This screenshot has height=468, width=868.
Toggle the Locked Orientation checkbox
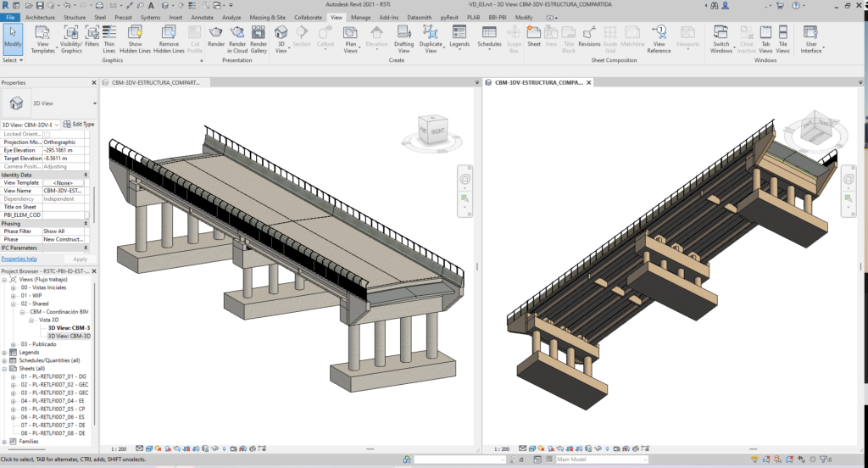point(47,134)
